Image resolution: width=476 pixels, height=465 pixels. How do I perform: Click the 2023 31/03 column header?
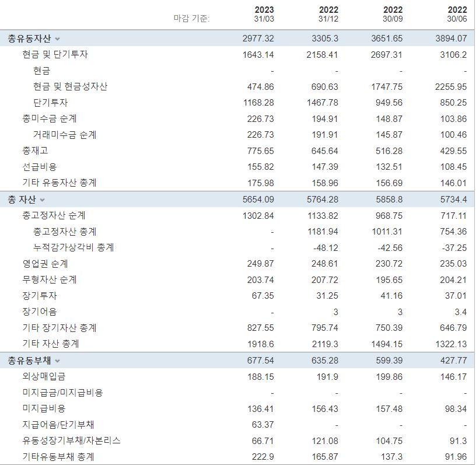click(264, 14)
